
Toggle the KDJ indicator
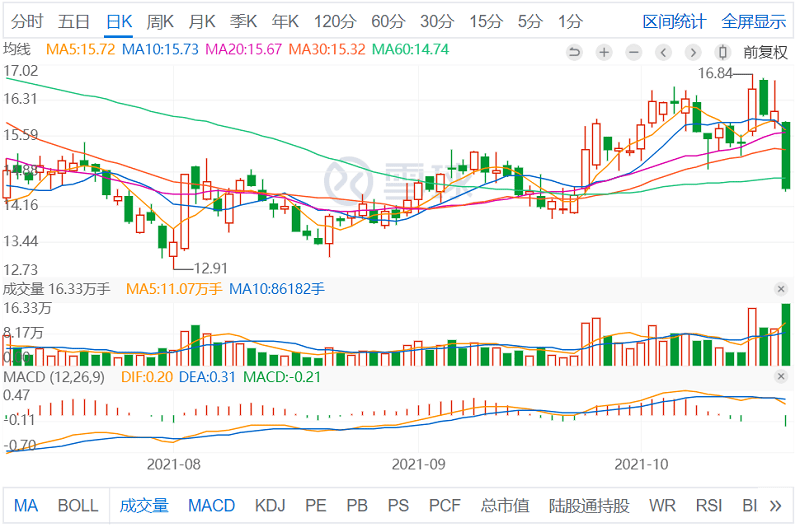coord(270,505)
